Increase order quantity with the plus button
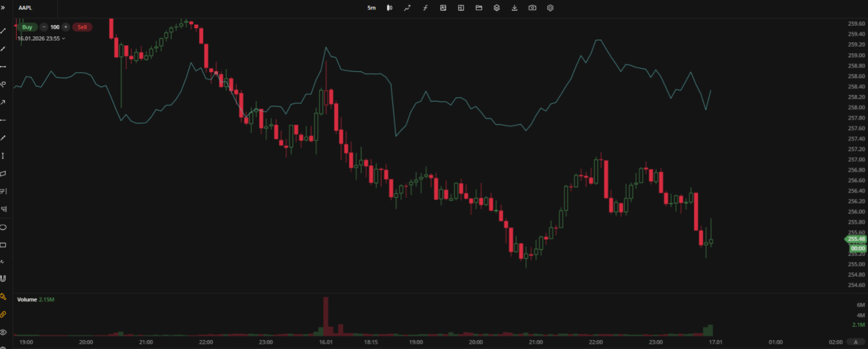Screen dimensions: 868x349 click(x=66, y=27)
